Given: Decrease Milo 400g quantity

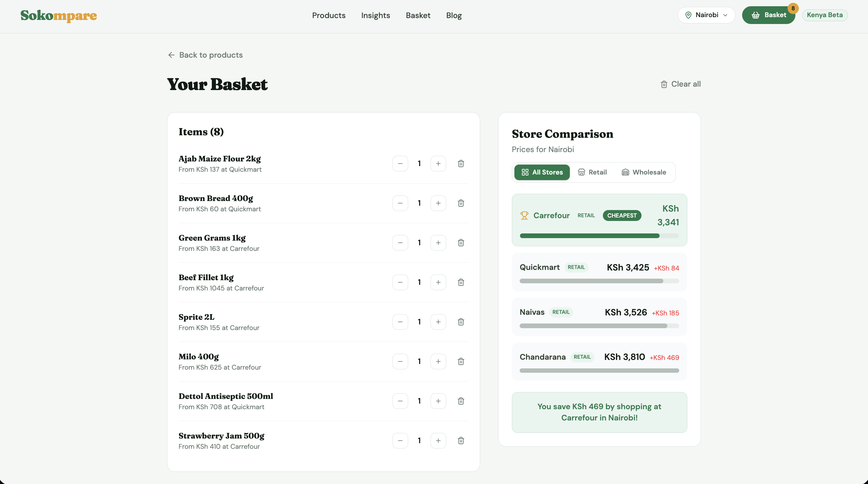Looking at the screenshot, I should [400, 361].
